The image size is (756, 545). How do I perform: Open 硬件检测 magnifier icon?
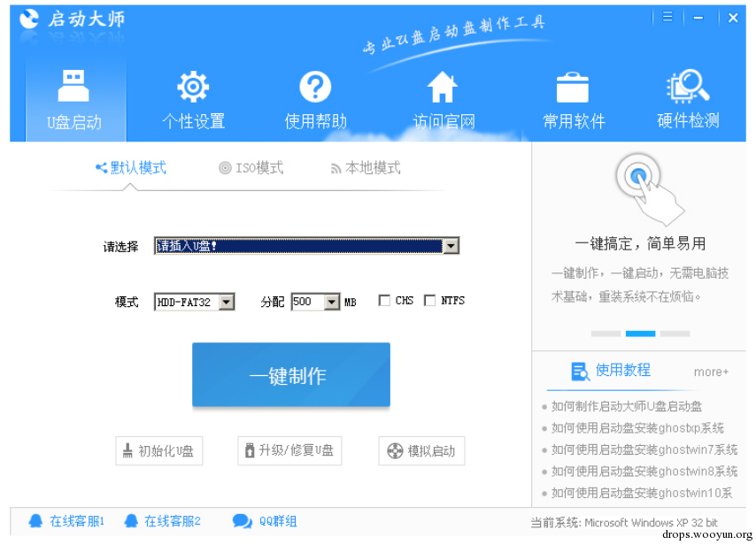tap(688, 86)
